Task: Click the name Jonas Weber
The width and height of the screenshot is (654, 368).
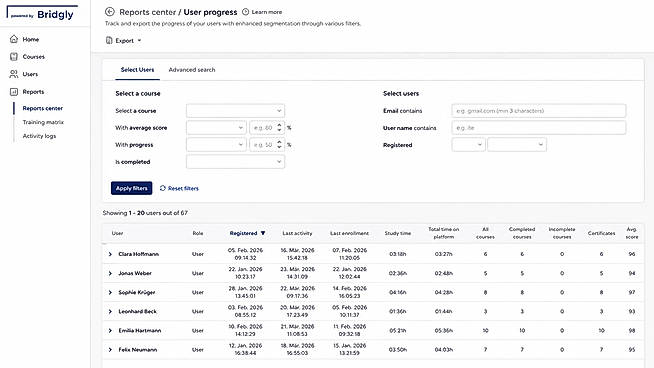Action: tap(135, 273)
